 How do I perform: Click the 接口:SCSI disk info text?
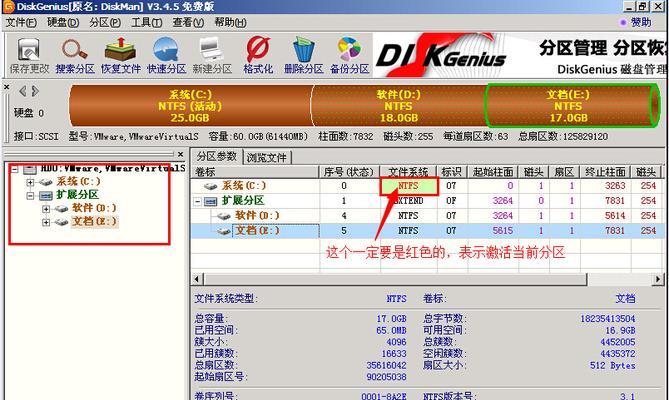coord(36,136)
